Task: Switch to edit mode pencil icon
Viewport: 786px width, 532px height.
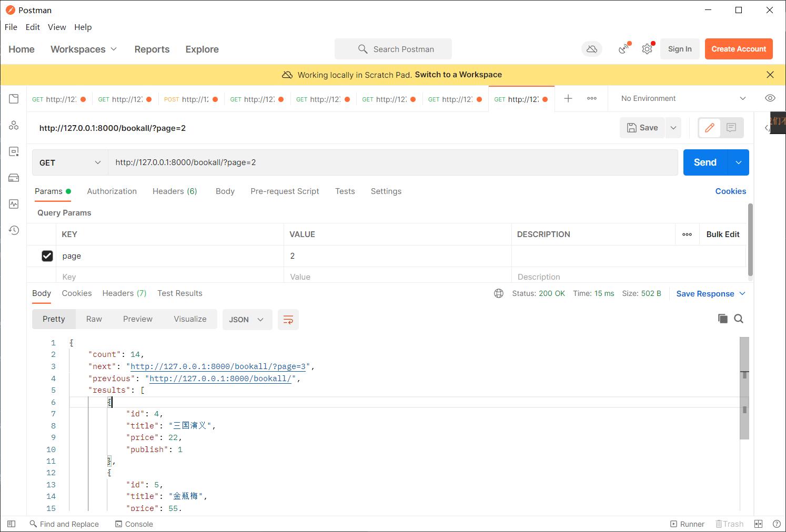Action: click(x=710, y=128)
